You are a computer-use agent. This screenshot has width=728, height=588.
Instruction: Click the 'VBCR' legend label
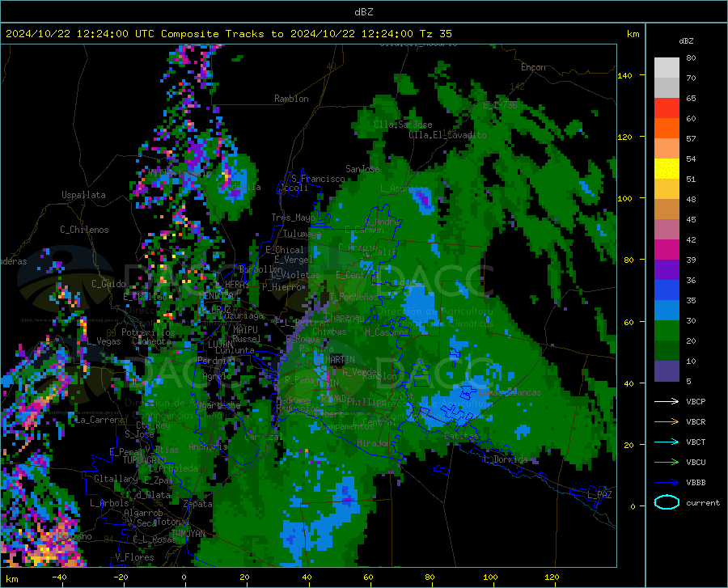coord(696,422)
